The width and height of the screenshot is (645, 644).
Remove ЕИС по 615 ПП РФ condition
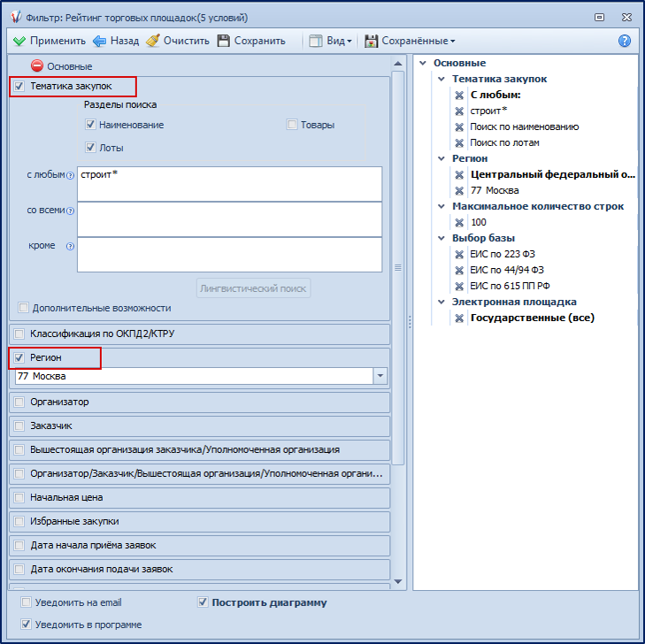tap(459, 287)
